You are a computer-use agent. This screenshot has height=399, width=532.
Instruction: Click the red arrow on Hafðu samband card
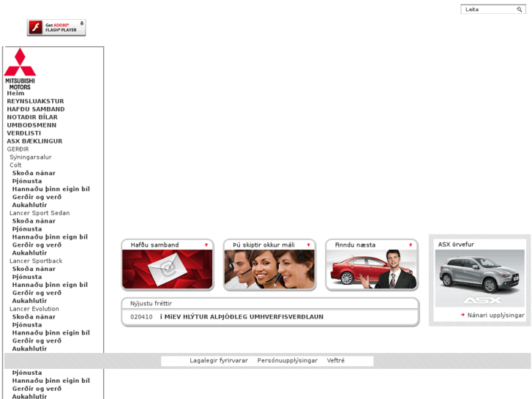tap(206, 245)
